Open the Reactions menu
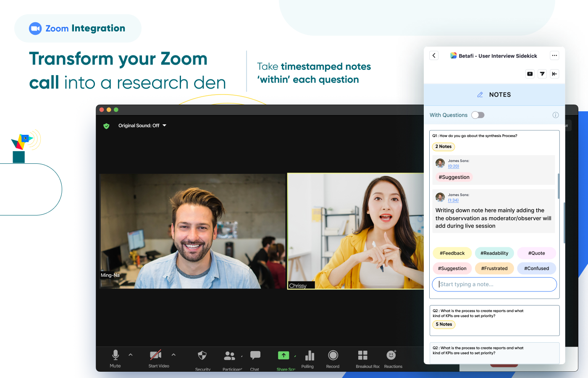 pyautogui.click(x=391, y=355)
